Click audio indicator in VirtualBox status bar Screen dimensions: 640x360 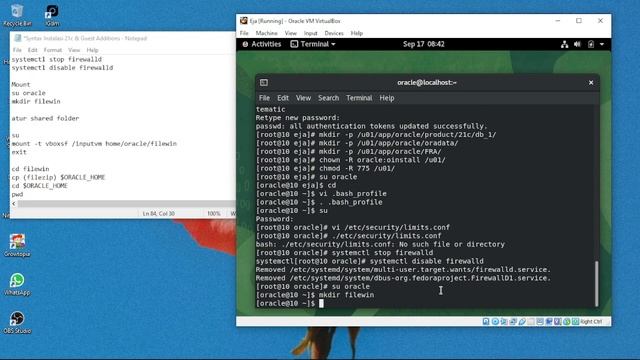504,322
